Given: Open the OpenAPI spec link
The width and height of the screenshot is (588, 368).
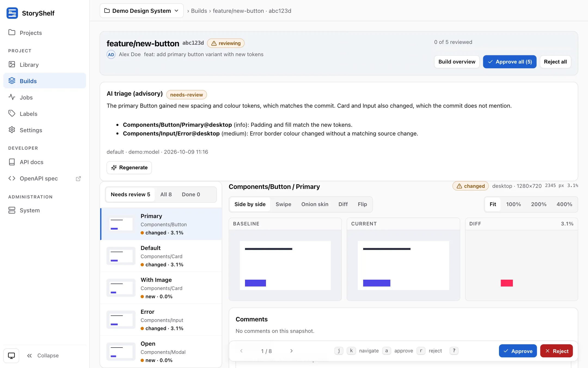Looking at the screenshot, I should [45, 178].
